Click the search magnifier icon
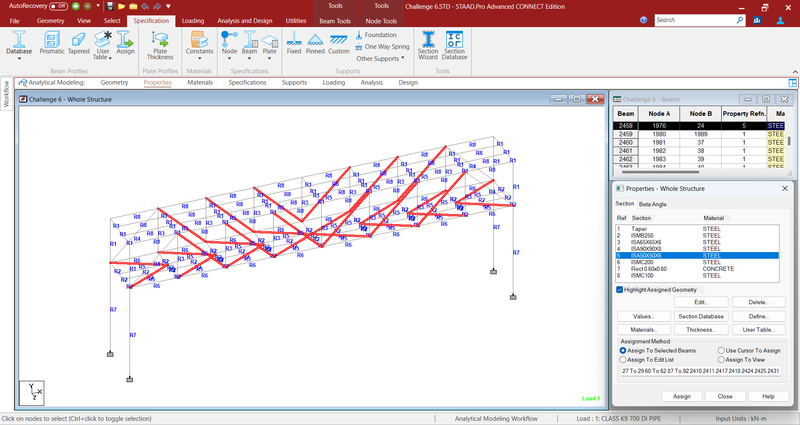Image resolution: width=800 pixels, height=425 pixels. coord(740,20)
